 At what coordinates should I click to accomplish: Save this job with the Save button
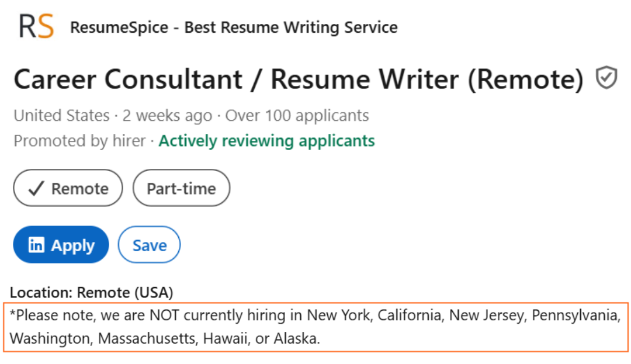click(x=149, y=245)
